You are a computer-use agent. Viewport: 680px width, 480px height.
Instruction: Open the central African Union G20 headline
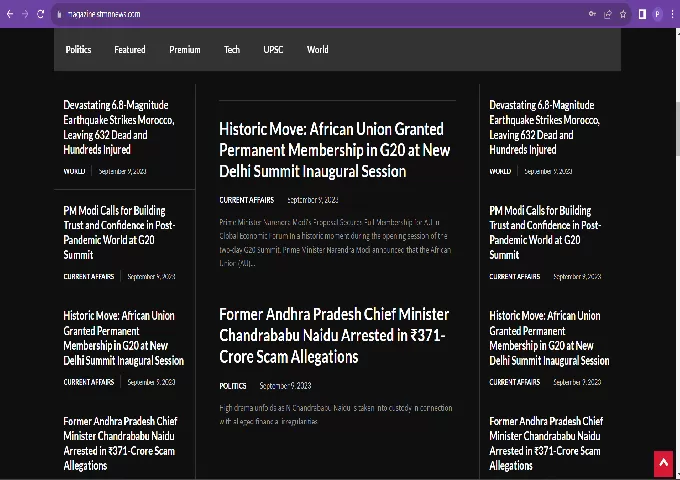(334, 150)
